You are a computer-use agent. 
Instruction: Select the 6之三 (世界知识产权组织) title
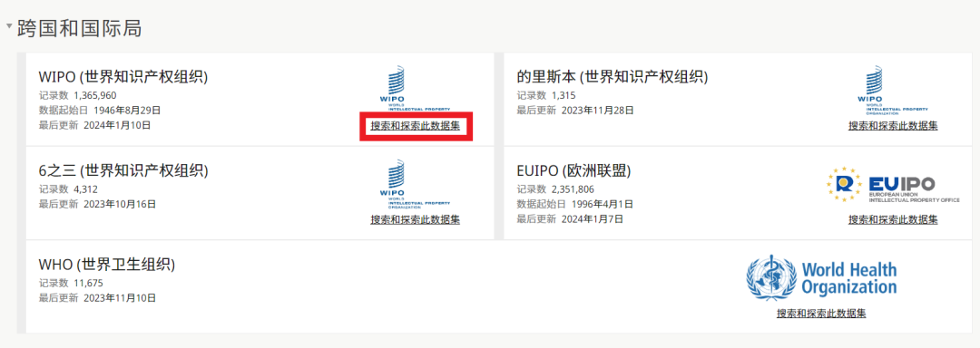tap(123, 170)
